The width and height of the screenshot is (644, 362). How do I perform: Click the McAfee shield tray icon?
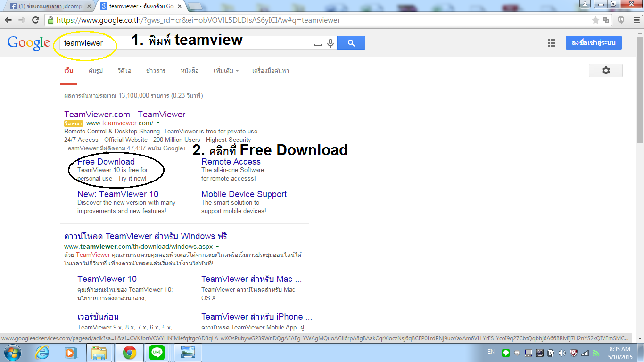click(x=574, y=353)
